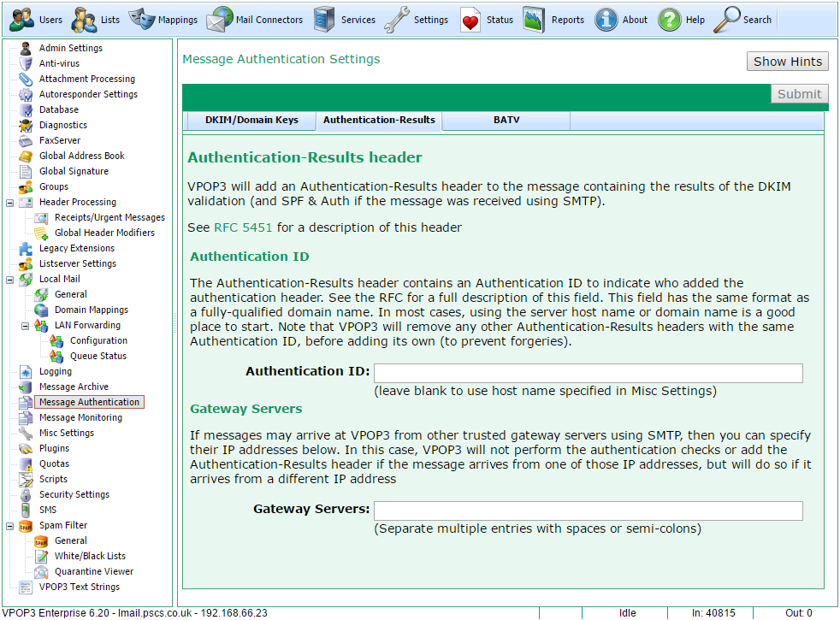This screenshot has height=620, width=840.
Task: Switch to the BATV tab
Action: coord(506,120)
